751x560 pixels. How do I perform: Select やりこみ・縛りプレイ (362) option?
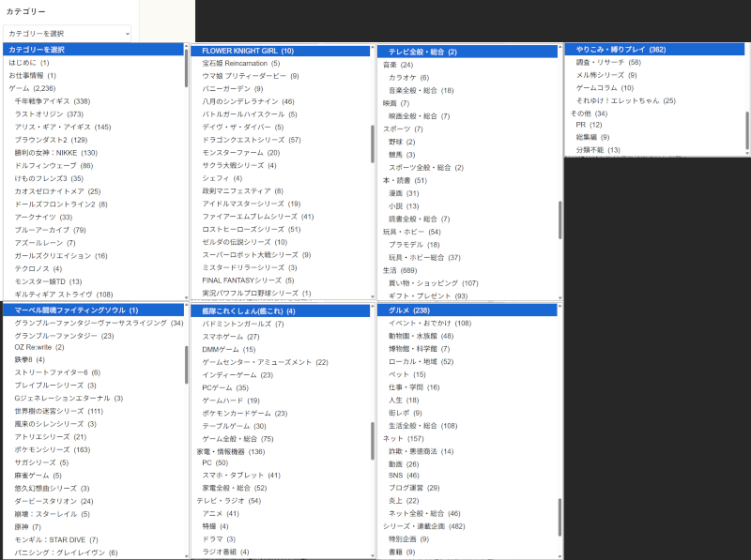654,50
